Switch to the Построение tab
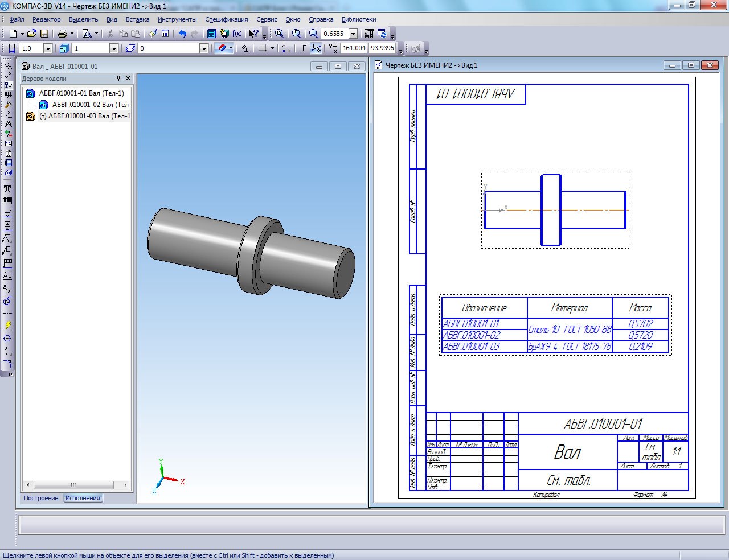Screen dimensions: 729x560 [x=41, y=498]
